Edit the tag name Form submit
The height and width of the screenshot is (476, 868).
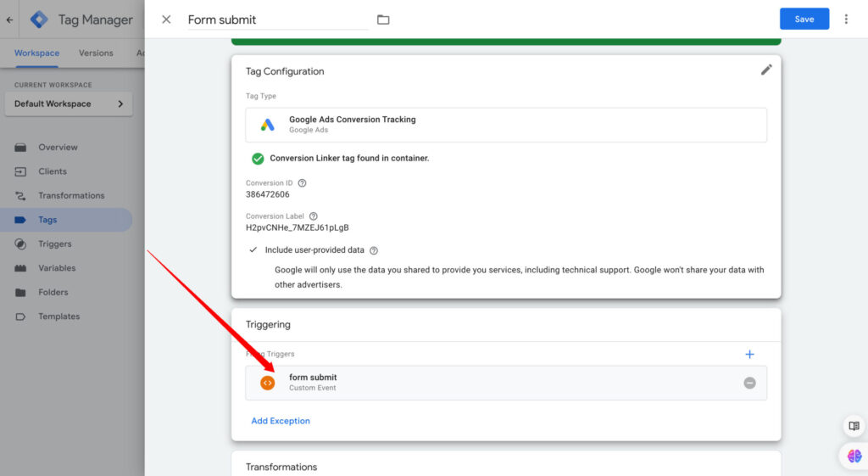(x=278, y=20)
